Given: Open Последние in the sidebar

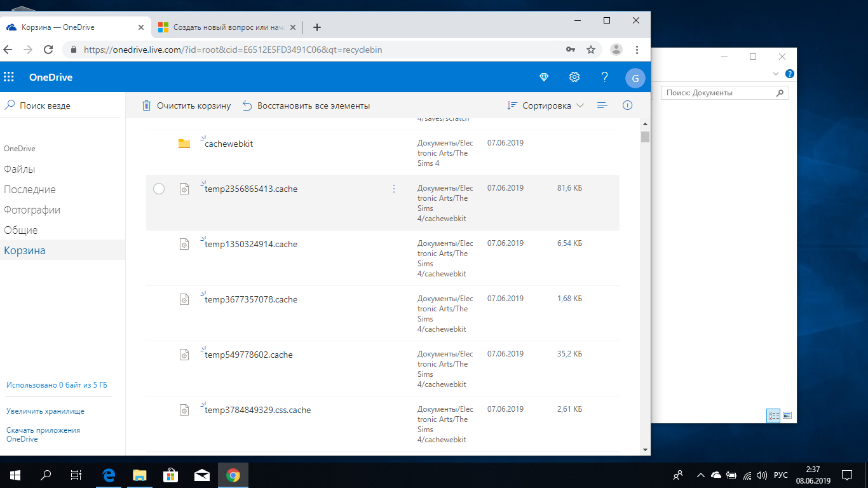Looking at the screenshot, I should [30, 189].
